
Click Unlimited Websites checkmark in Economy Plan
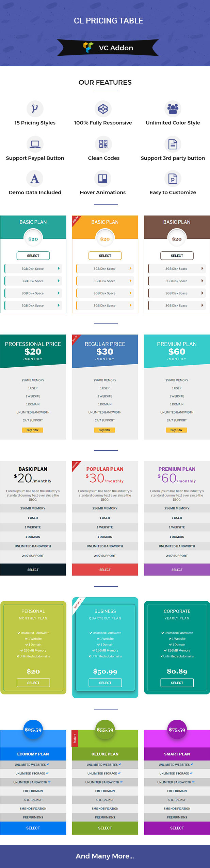(48, 764)
